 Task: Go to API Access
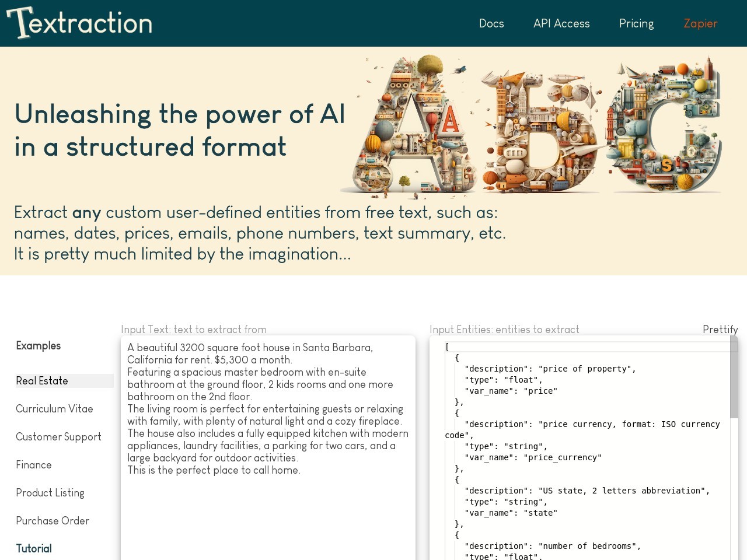(x=561, y=23)
